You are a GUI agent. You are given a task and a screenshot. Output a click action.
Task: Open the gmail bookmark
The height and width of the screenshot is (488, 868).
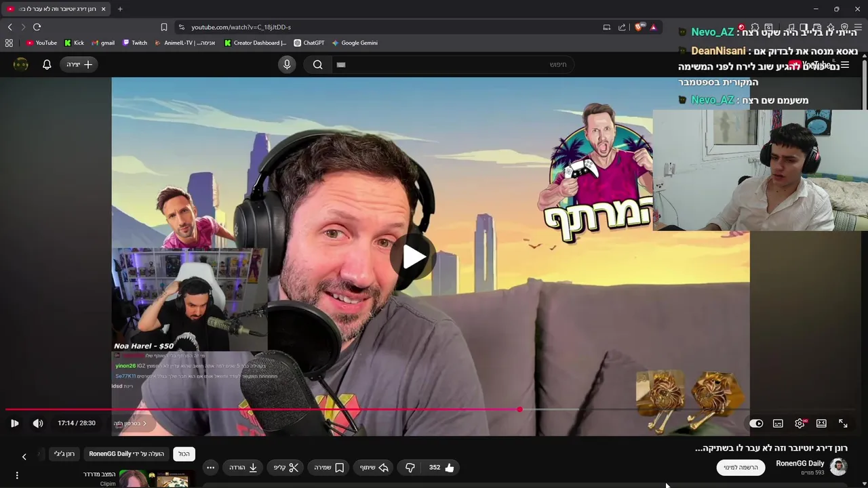click(103, 43)
